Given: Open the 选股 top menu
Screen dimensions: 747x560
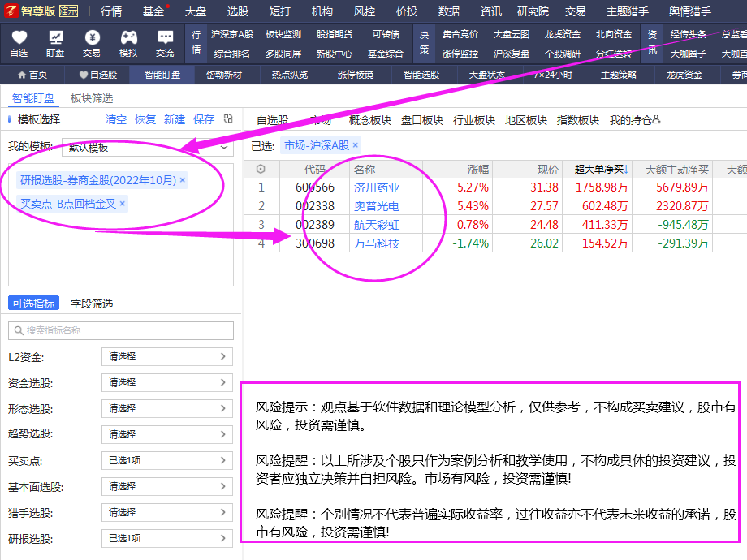Looking at the screenshot, I should [238, 11].
